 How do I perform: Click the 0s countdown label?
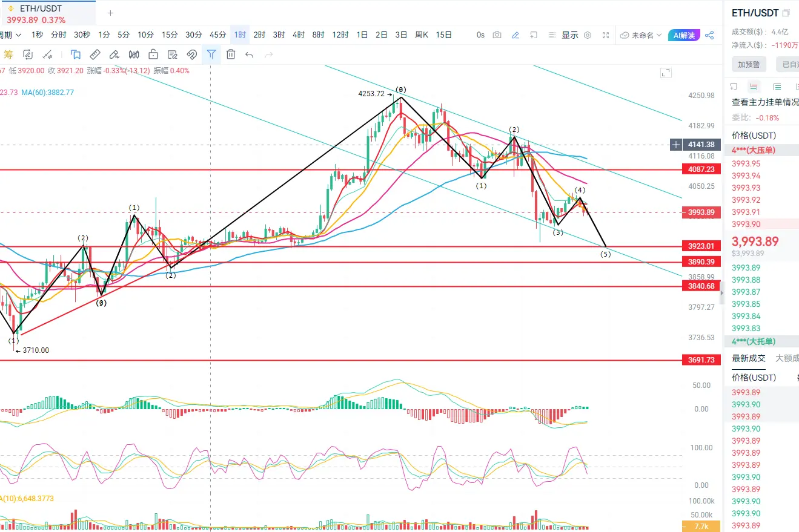pos(480,35)
